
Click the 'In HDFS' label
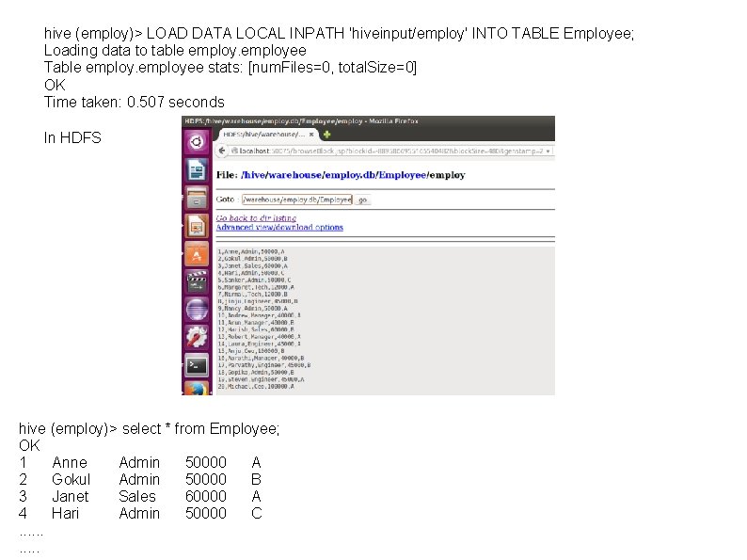72,137
